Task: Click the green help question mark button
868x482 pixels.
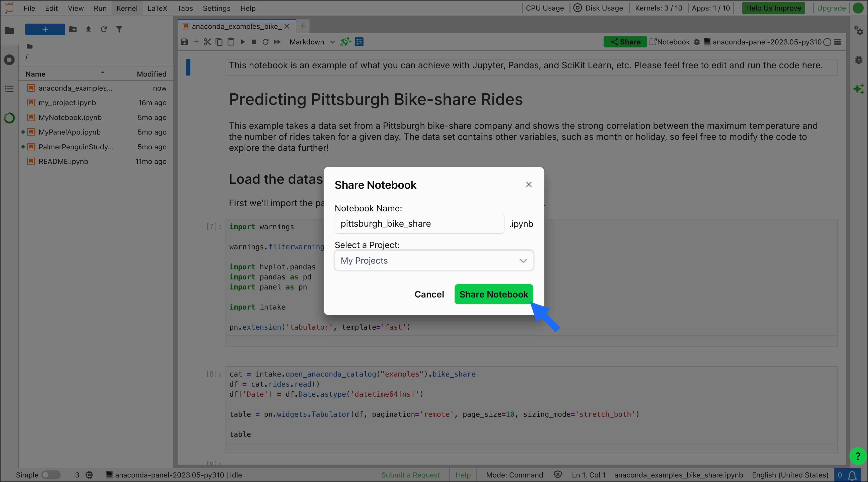Action: (858, 456)
